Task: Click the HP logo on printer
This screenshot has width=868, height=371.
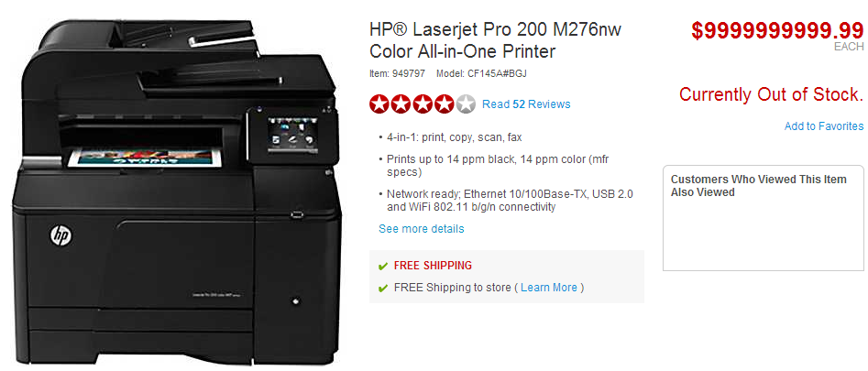Action: pyautogui.click(x=60, y=236)
